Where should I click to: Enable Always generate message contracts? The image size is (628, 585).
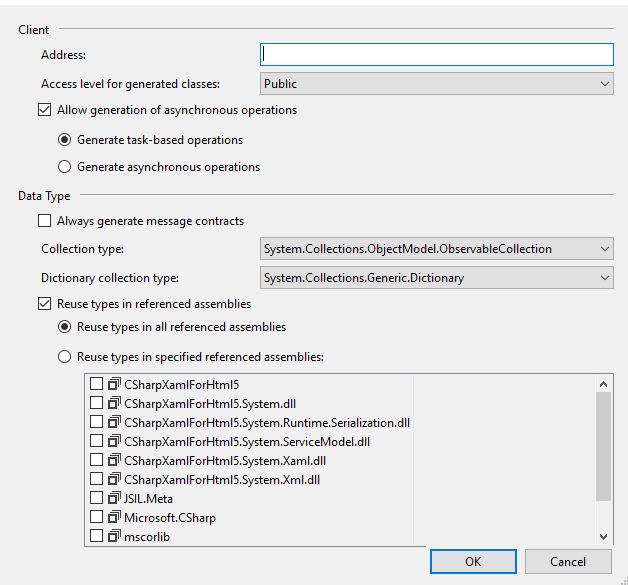click(x=44, y=221)
